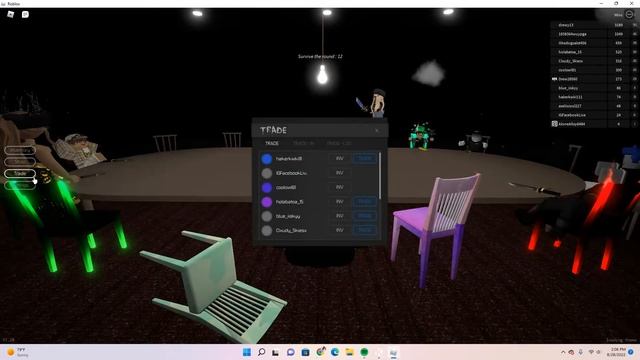Open Windows Search from the taskbar
The height and width of the screenshot is (360, 640).
click(261, 352)
